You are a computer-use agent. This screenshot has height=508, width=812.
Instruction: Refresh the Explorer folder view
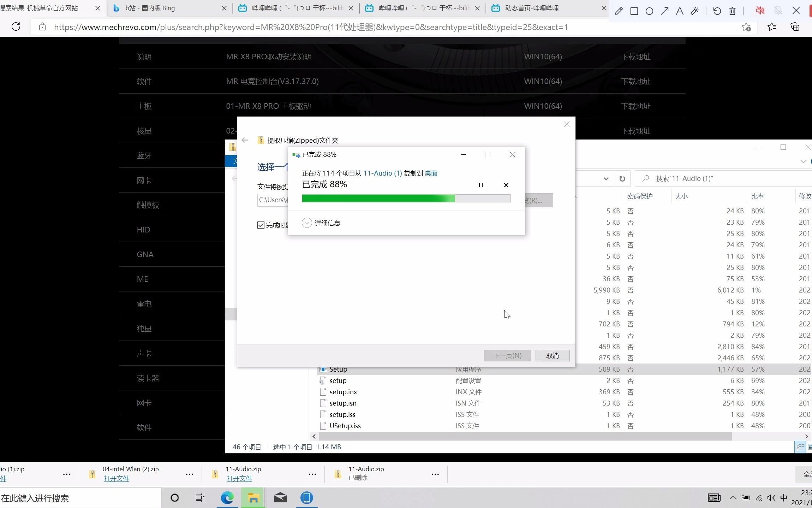pyautogui.click(x=622, y=178)
